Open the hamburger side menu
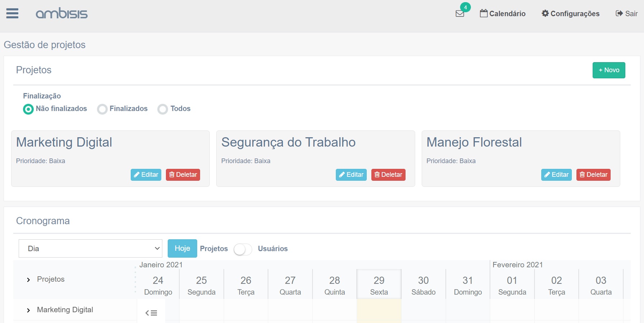 (x=12, y=14)
